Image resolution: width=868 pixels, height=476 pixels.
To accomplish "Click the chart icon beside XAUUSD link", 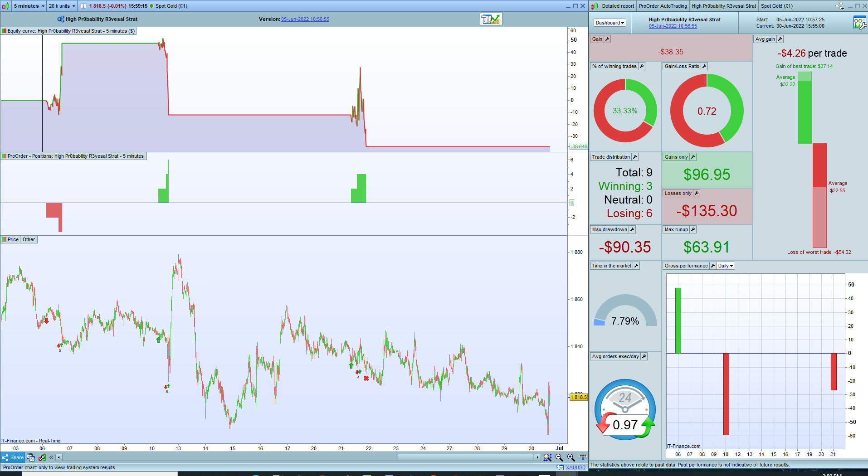I will [560, 467].
